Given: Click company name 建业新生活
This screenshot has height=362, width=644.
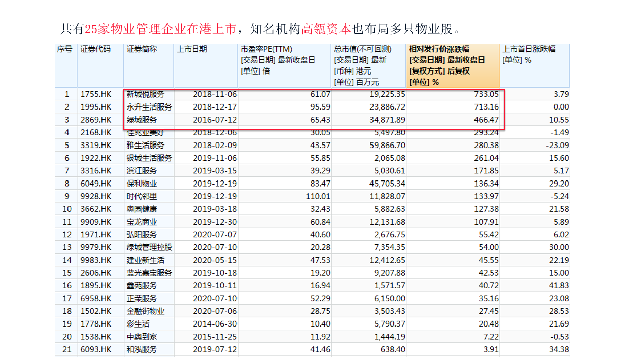Looking at the screenshot, I should [146, 260].
